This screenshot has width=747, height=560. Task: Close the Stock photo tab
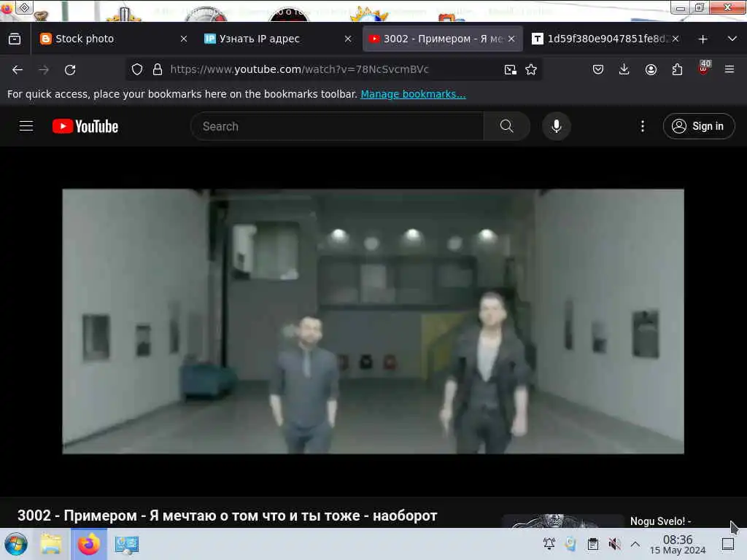[x=184, y=39]
